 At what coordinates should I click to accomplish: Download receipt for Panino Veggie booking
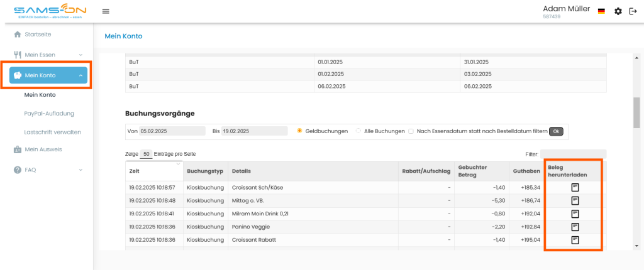(x=575, y=227)
